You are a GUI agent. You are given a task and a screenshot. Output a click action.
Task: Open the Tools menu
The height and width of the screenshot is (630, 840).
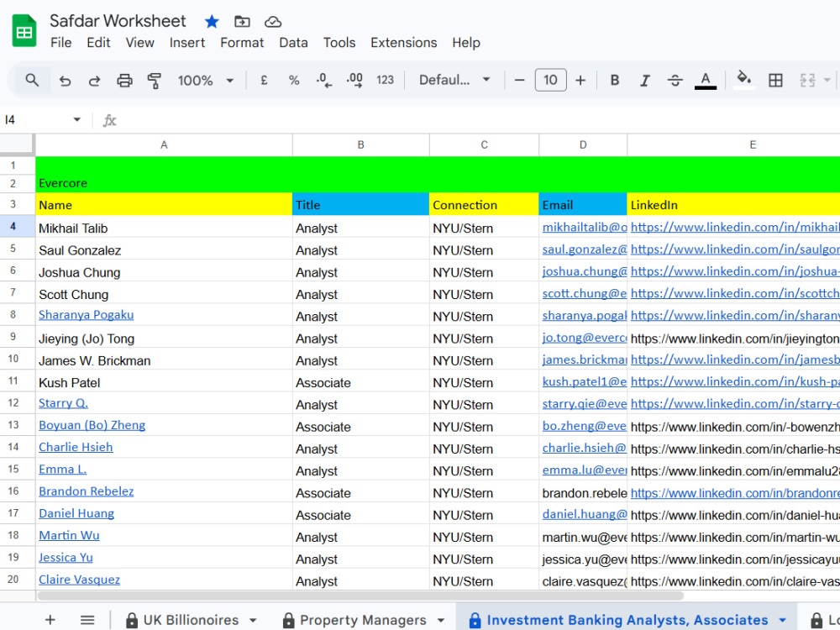pyautogui.click(x=339, y=43)
